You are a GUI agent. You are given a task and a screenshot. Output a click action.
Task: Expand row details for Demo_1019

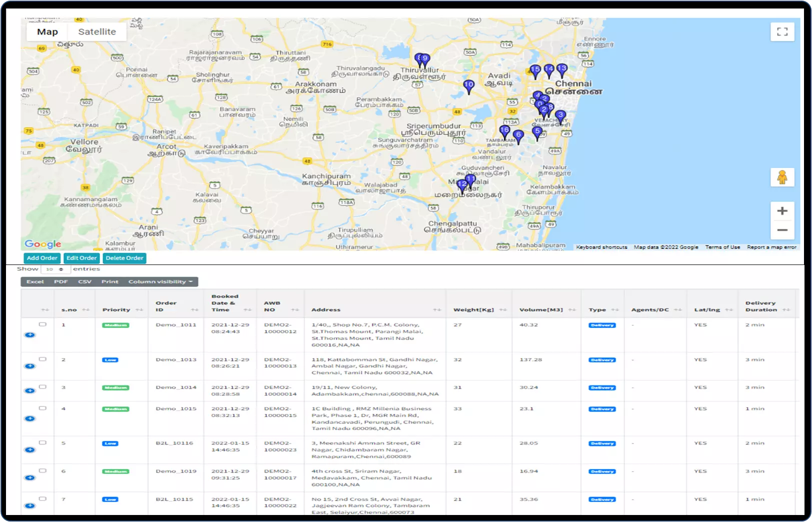click(x=30, y=478)
